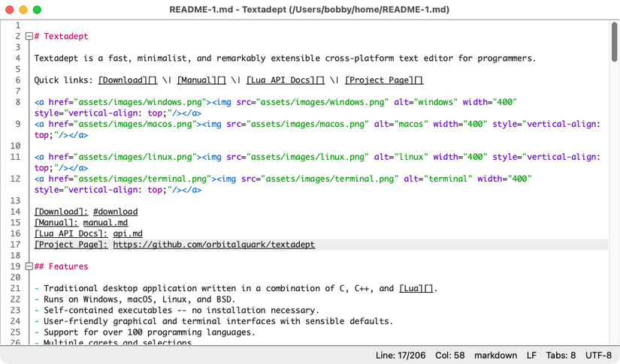620x364 pixels.
Task: Click the [Lua API Docs][] quick link
Action: coord(286,80)
